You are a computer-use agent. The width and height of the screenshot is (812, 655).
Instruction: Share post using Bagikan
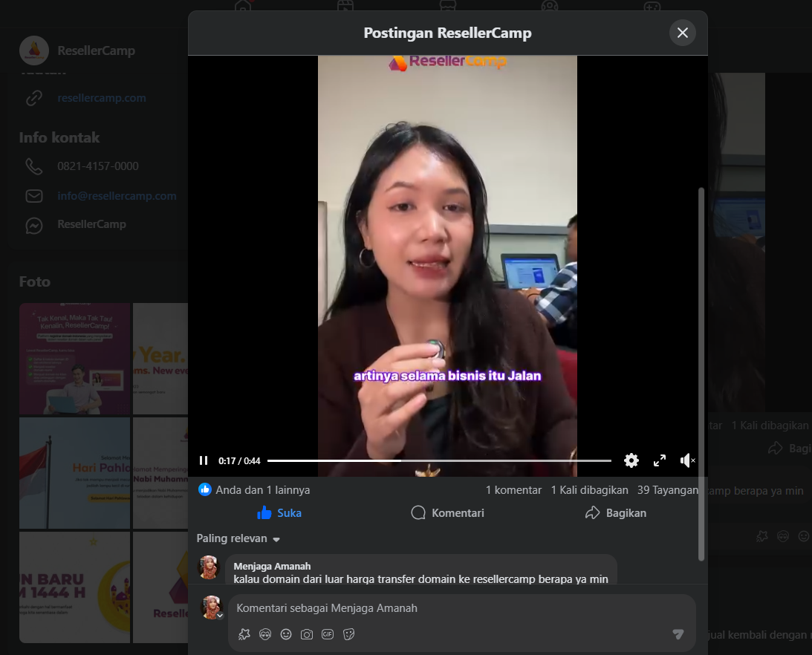(616, 513)
